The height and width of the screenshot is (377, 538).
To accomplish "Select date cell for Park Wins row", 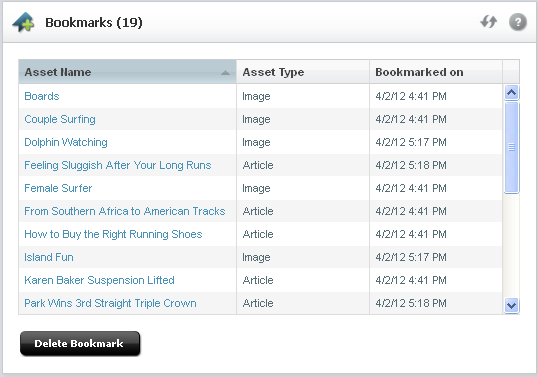I will tap(436, 303).
